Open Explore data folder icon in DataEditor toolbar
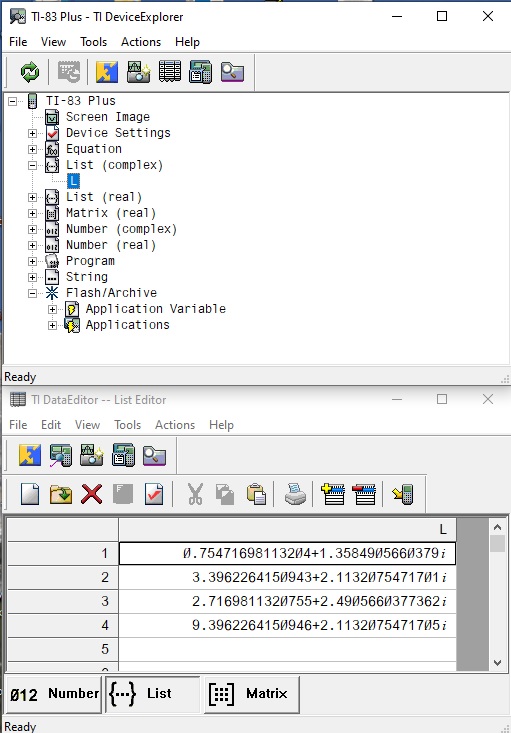This screenshot has height=733, width=511. [154, 455]
